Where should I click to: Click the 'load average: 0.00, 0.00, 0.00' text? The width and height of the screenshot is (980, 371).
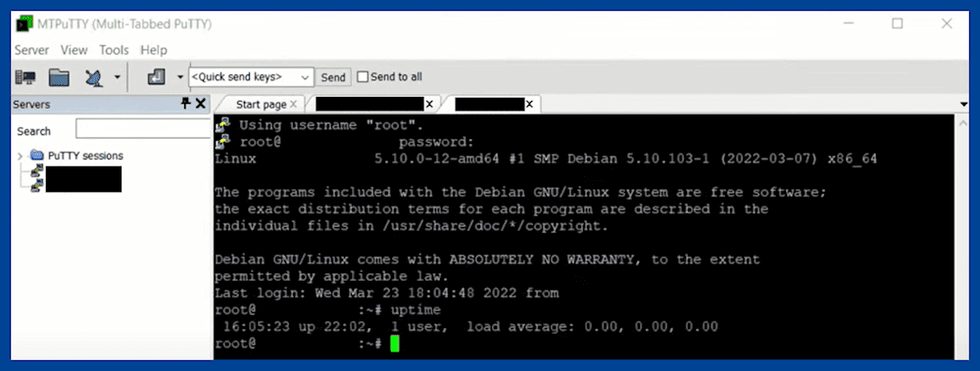click(x=593, y=326)
